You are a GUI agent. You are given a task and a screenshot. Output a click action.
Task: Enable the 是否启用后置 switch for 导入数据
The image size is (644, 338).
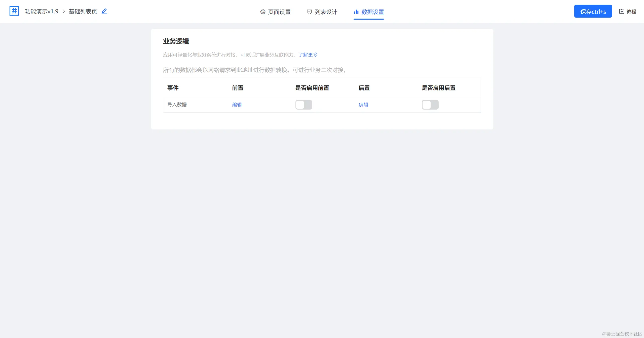(430, 105)
